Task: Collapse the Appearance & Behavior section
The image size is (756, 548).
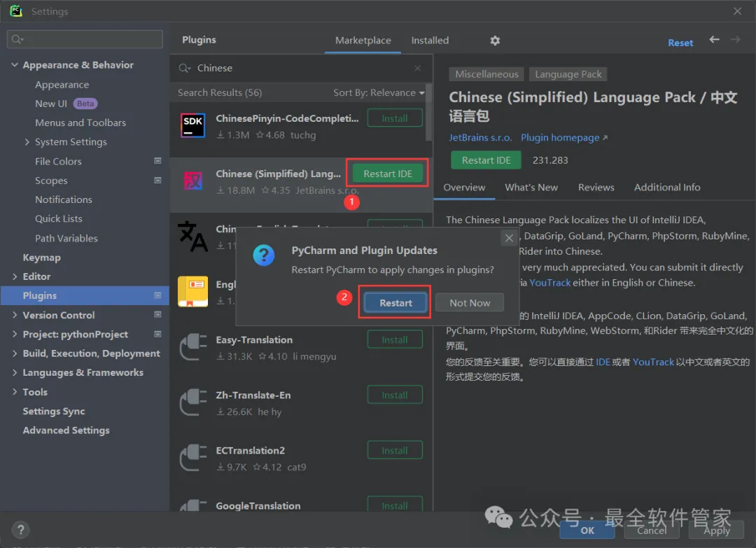Action: (15, 64)
